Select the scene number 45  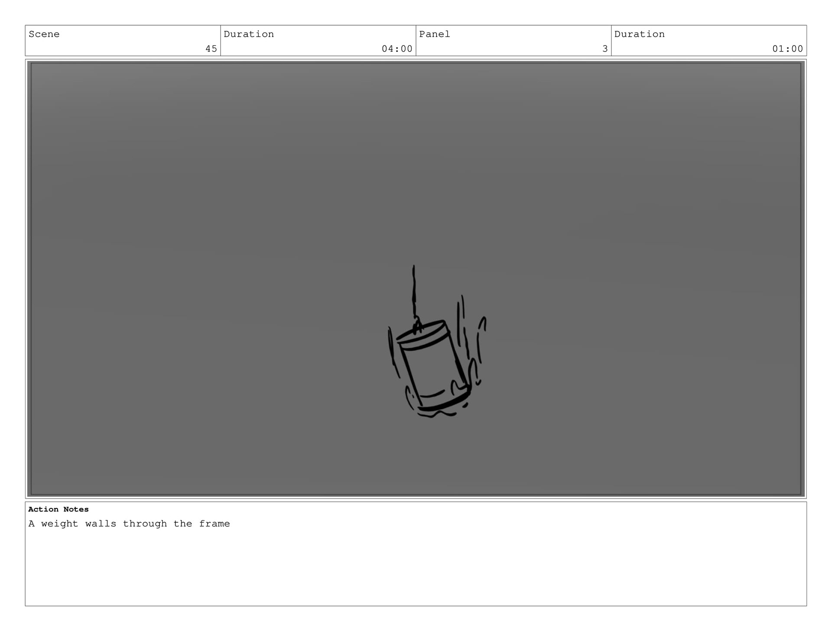pyautogui.click(x=211, y=49)
